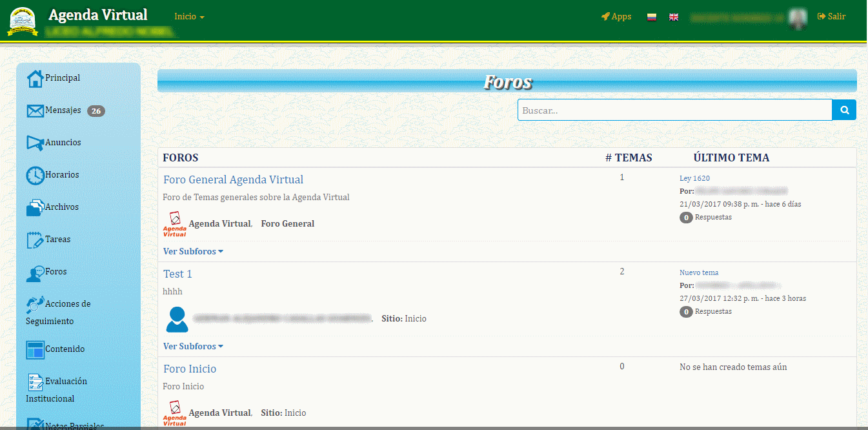This screenshot has width=868, height=430.
Task: Focus the Buscar search field
Action: pyautogui.click(x=675, y=110)
